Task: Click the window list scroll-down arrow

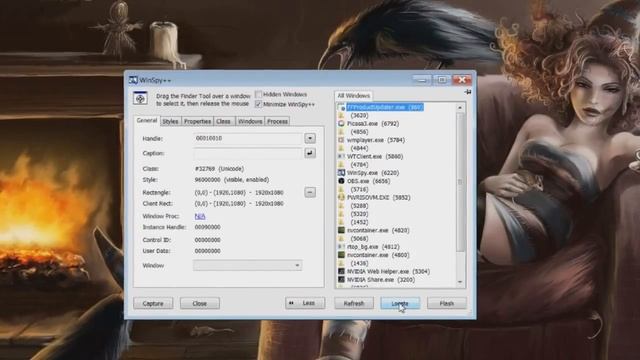Action: (x=460, y=282)
